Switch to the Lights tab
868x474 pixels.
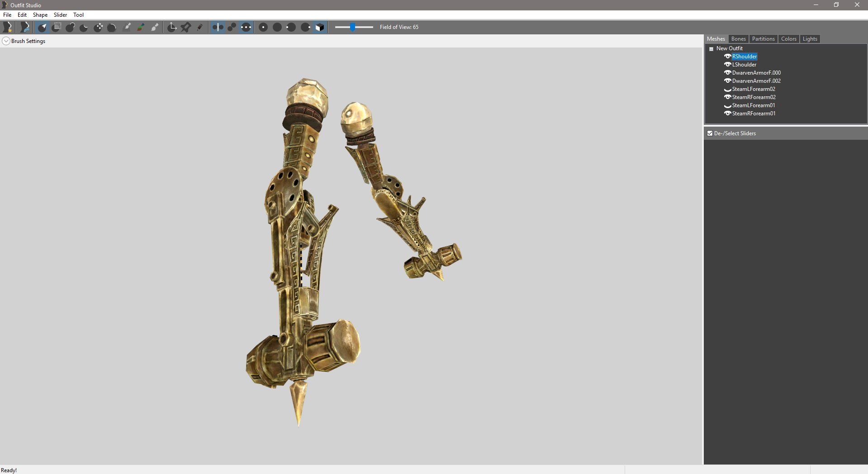[810, 39]
